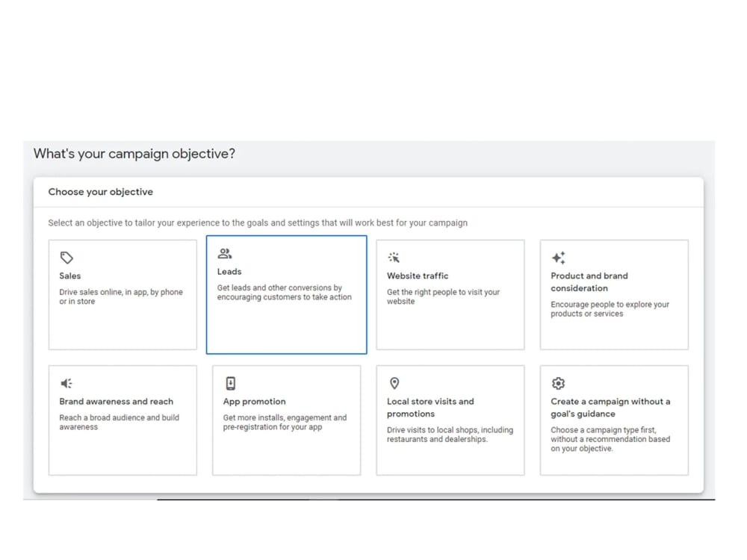Choose Create a campaign without a goal's guidance
Screen dimensions: 747x560
(x=614, y=420)
